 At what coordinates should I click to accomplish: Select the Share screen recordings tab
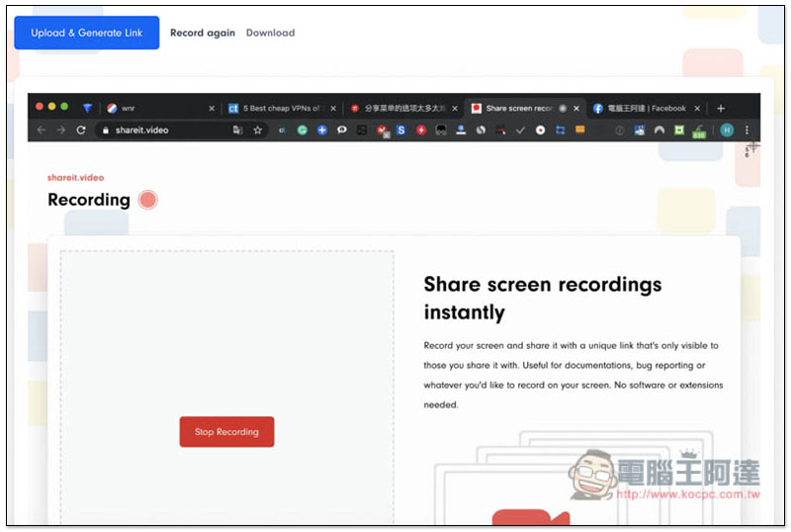[x=524, y=108]
